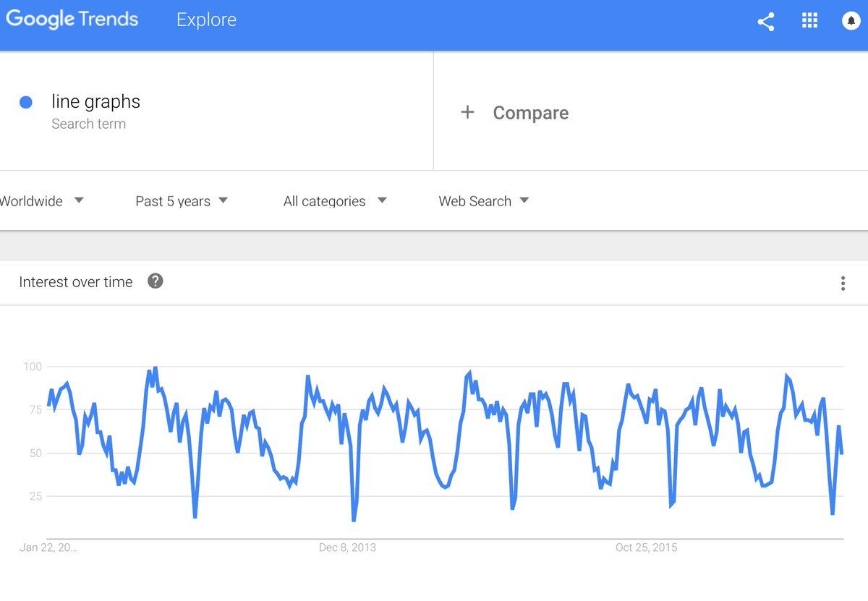Click the Dec 8, 2013 axis label
The width and height of the screenshot is (868, 601).
(347, 547)
